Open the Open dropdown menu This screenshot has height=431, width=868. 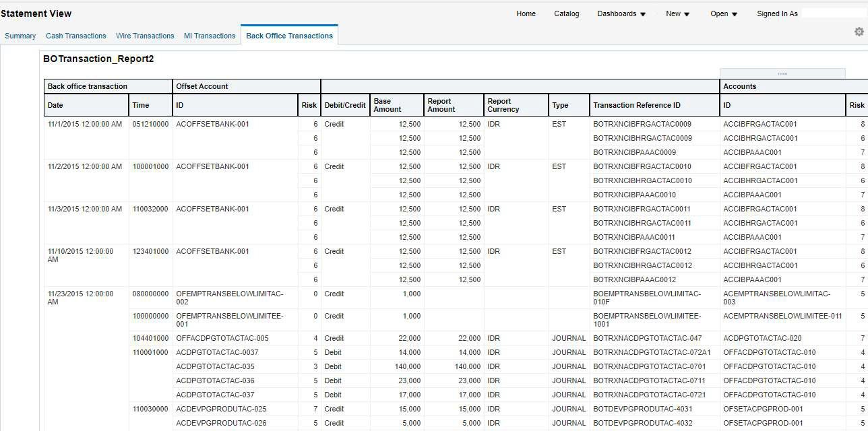tap(722, 13)
